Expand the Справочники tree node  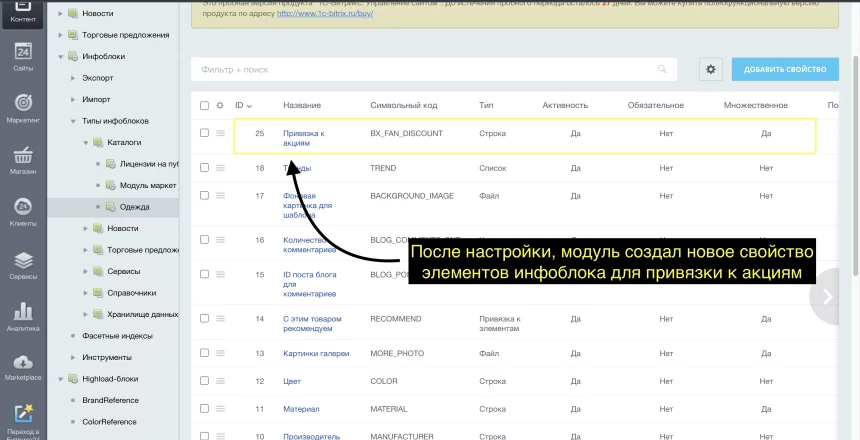coord(86,293)
